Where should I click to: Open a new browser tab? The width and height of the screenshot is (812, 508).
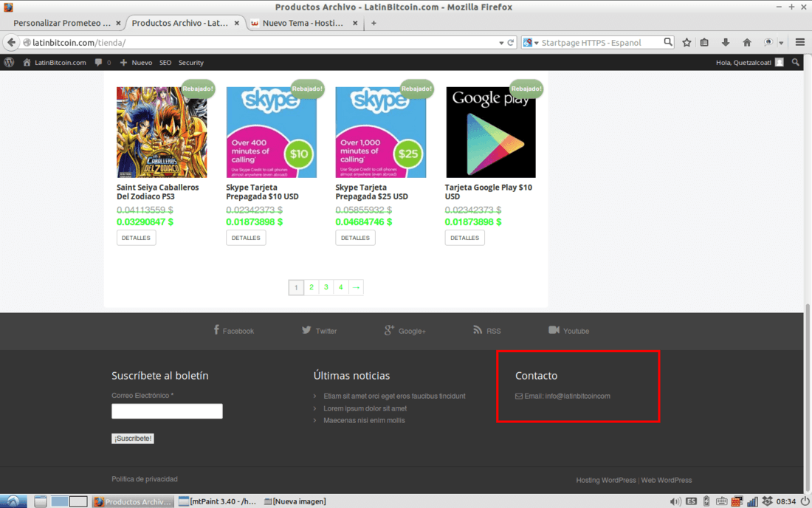(374, 24)
